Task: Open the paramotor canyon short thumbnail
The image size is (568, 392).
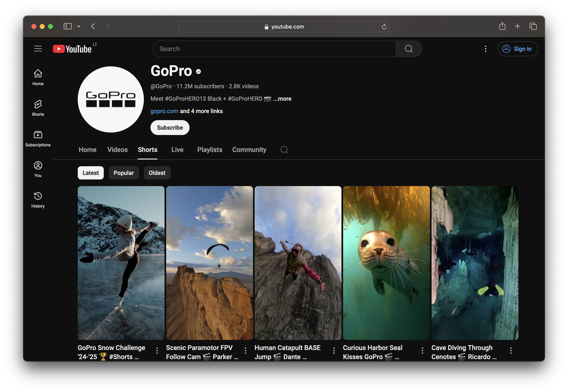Action: pos(209,263)
